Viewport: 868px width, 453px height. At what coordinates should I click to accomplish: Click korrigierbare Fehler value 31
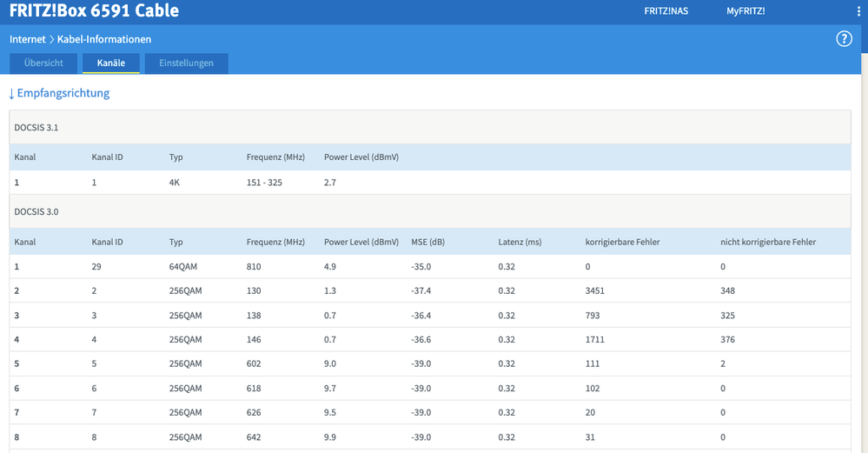point(590,437)
